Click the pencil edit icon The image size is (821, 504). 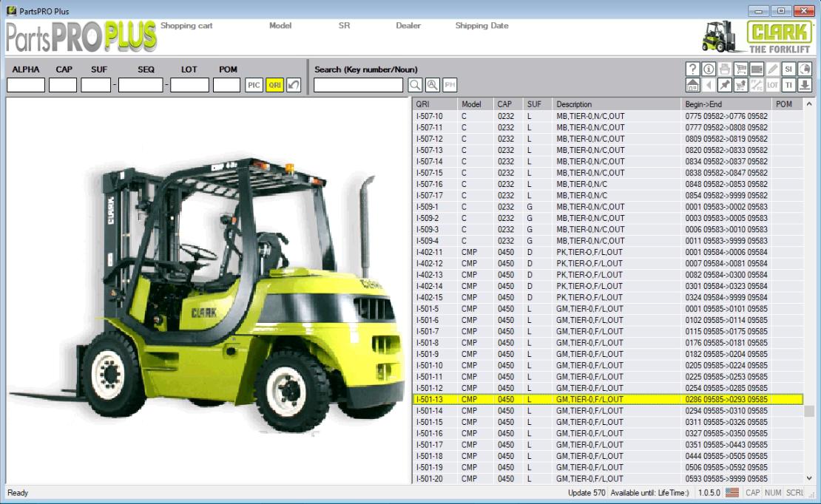click(773, 69)
